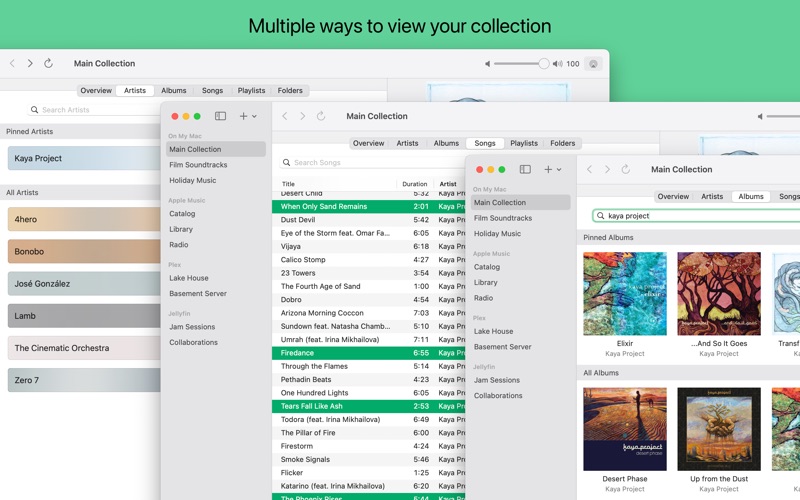Select Songs tab in the Songs window
The height and width of the screenshot is (500, 800).
(x=485, y=143)
